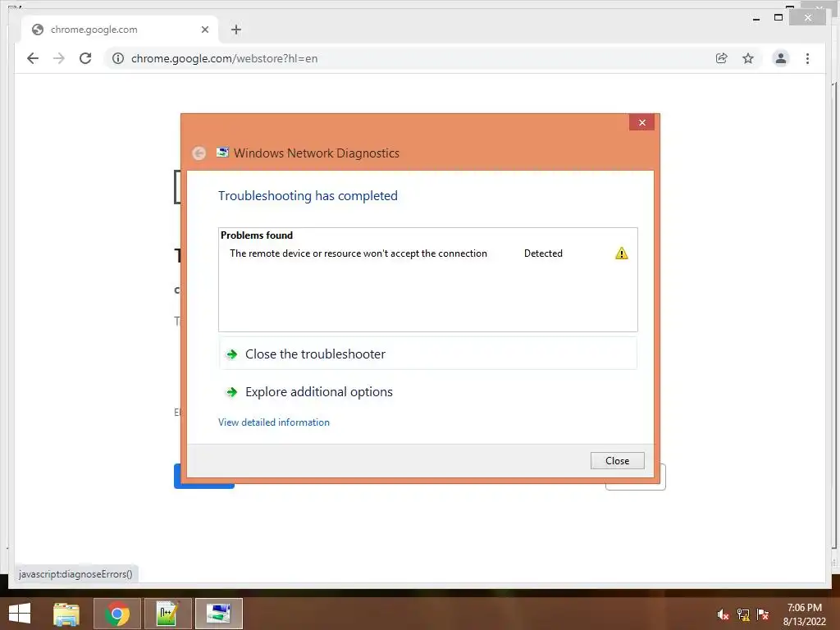Click the back arrow in Network Diagnostics
The width and height of the screenshot is (840, 630).
199,153
